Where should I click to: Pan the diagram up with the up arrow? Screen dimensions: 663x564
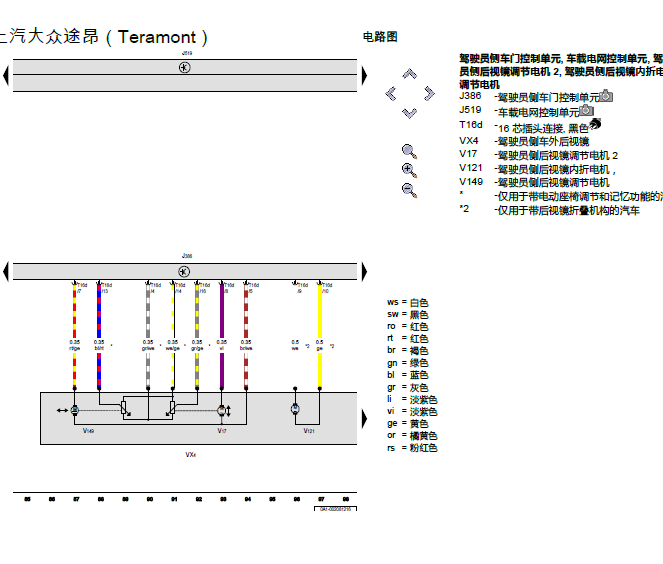409,74
